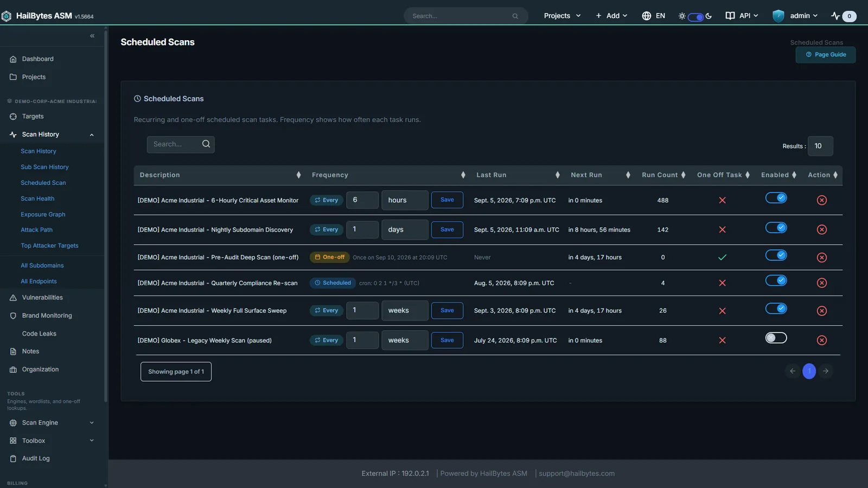Open Projects in the sidebar
The height and width of the screenshot is (488, 868).
(34, 77)
